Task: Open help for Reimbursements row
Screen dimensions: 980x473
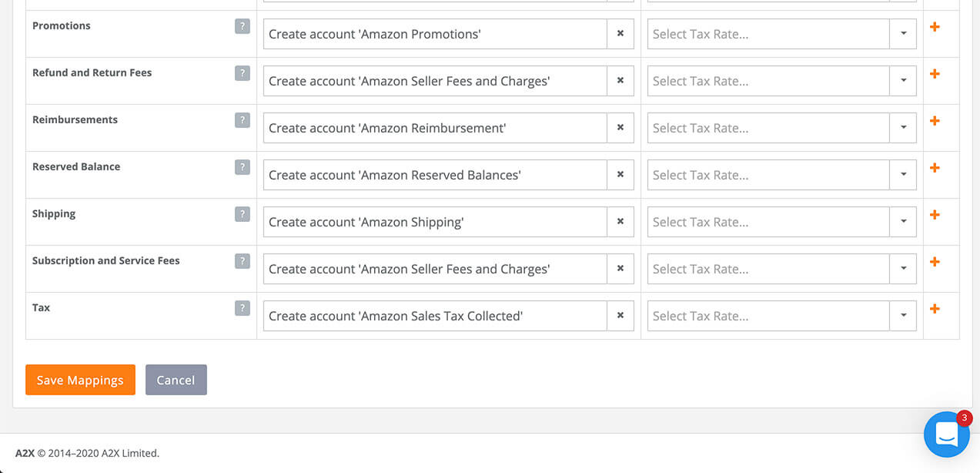Action: tap(242, 120)
